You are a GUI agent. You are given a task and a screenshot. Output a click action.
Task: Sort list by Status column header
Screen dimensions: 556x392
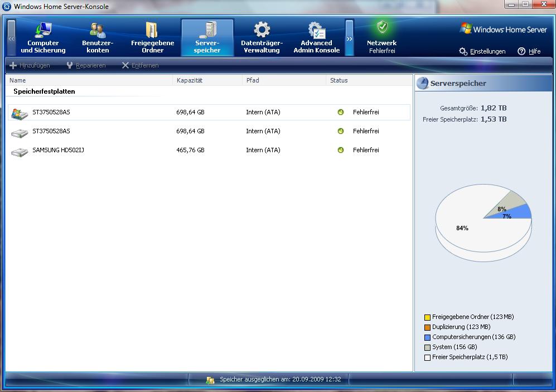tap(339, 80)
